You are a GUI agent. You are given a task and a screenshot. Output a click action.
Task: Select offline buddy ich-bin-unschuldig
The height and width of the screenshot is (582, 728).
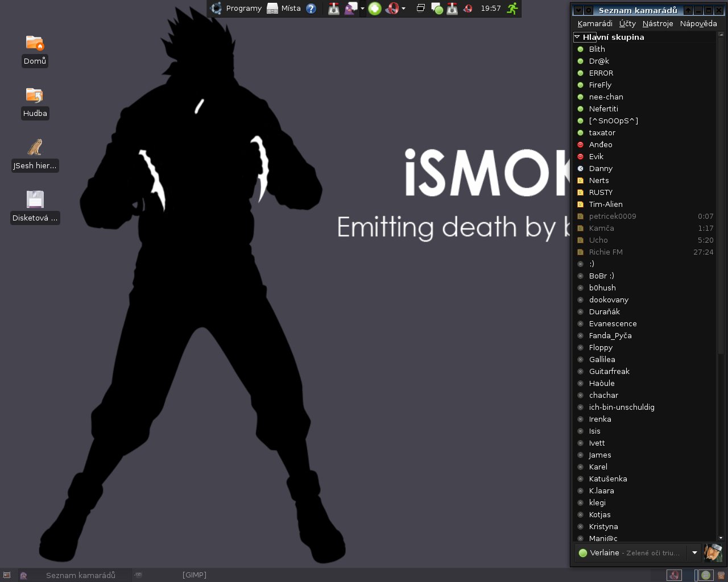pos(645,407)
